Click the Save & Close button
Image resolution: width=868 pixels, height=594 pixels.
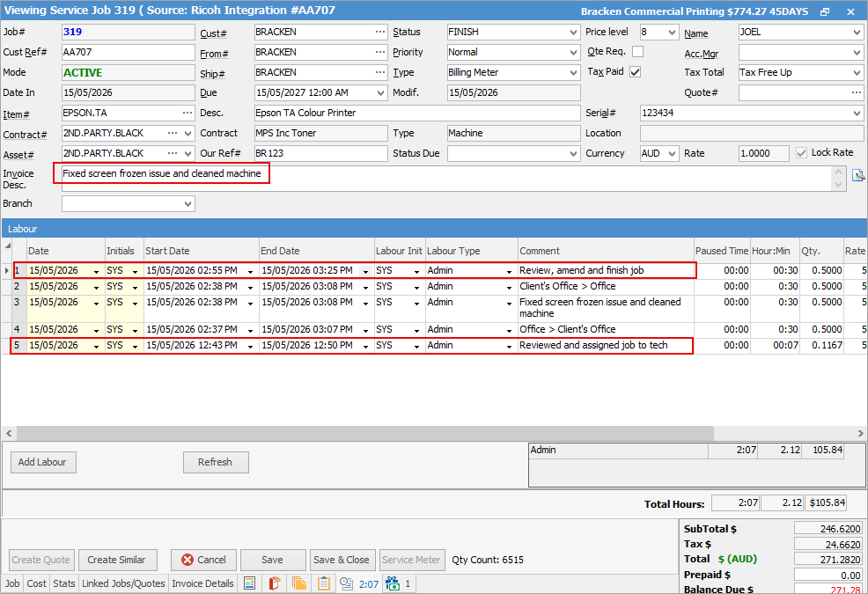[x=341, y=560]
